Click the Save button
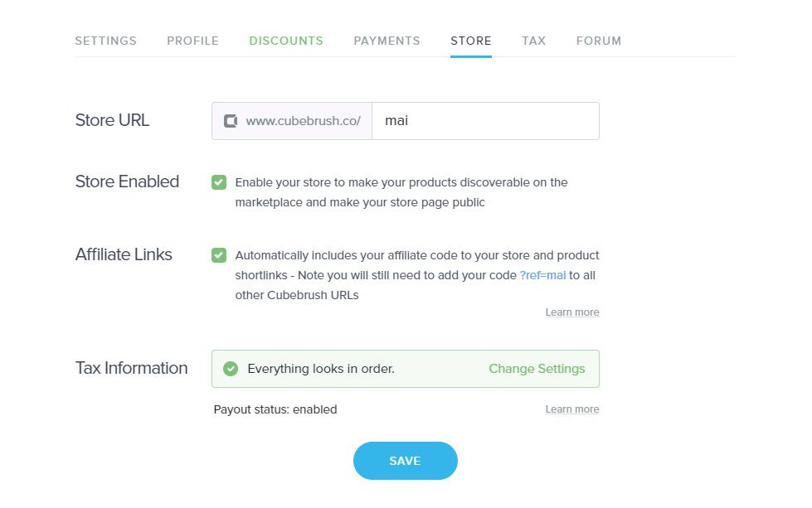This screenshot has height=508, width=812. tap(406, 461)
